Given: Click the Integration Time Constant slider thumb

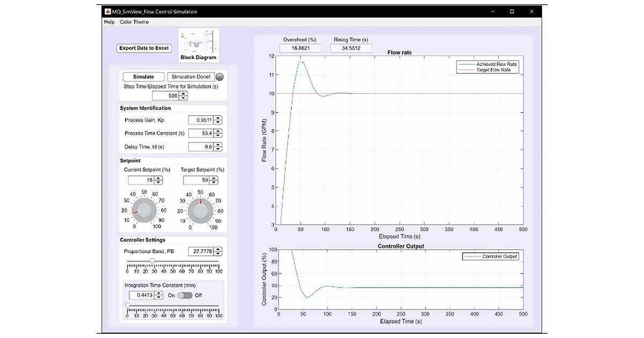Looking at the screenshot, I should [x=127, y=304].
